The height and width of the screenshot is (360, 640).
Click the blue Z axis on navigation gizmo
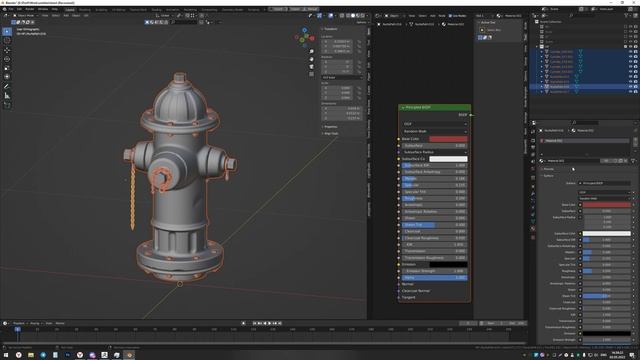[304, 30]
